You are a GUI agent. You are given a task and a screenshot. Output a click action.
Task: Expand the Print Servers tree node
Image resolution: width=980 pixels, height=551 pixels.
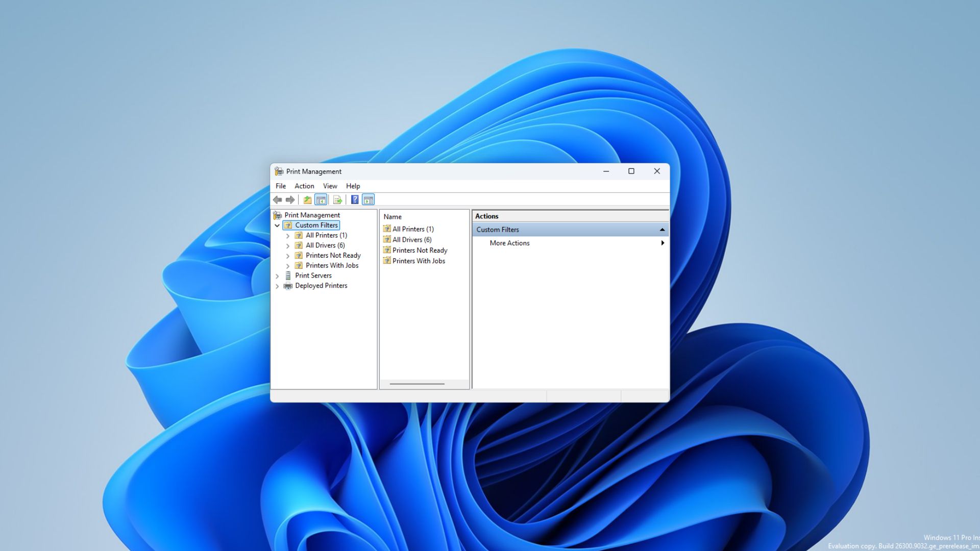pos(277,276)
